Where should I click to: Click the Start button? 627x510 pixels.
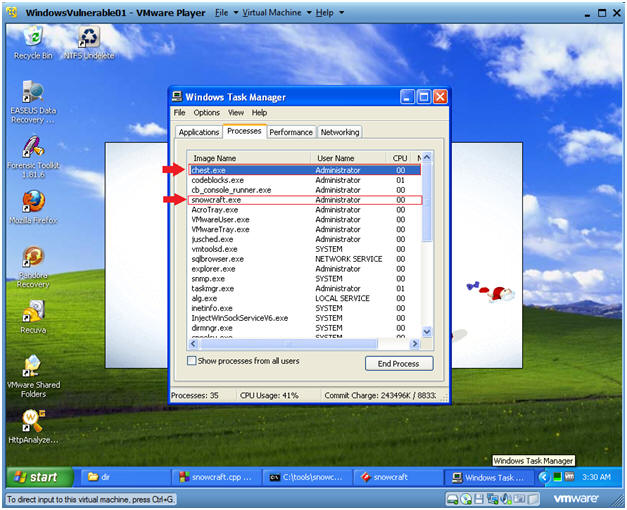click(40, 477)
